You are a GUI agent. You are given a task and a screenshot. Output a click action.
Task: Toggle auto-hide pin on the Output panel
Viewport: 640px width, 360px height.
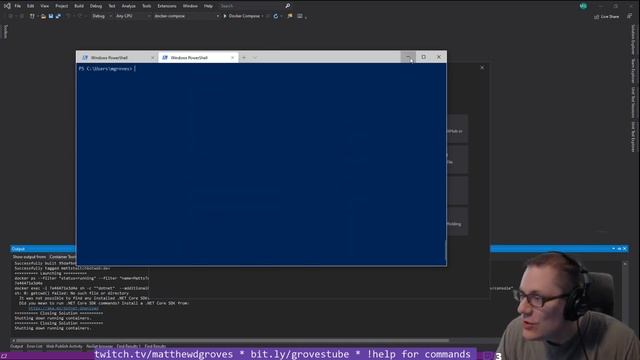click(x=619, y=249)
